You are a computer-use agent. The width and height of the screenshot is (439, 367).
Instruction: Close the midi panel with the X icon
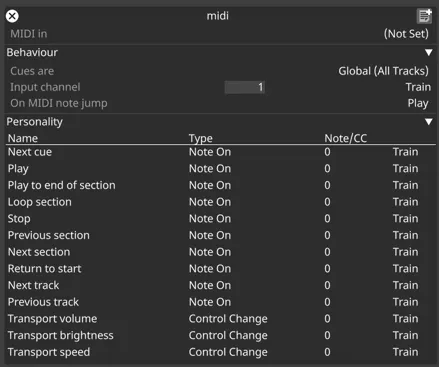pos(12,16)
